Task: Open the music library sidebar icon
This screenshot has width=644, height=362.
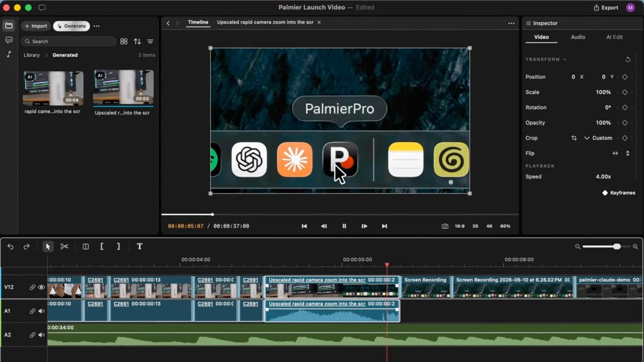Action: click(9, 54)
